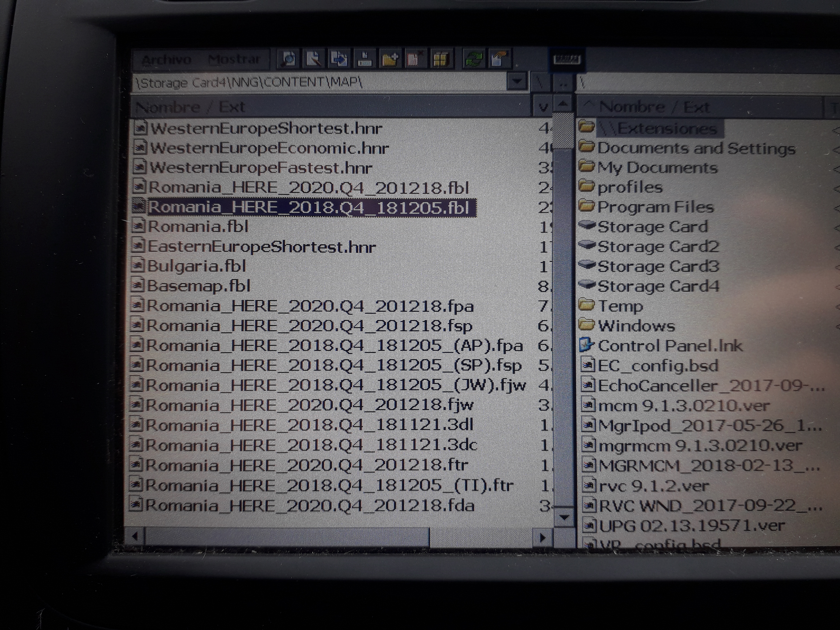Click the New Folder toolbar icon
Viewport: 840px width, 630px height.
point(390,59)
